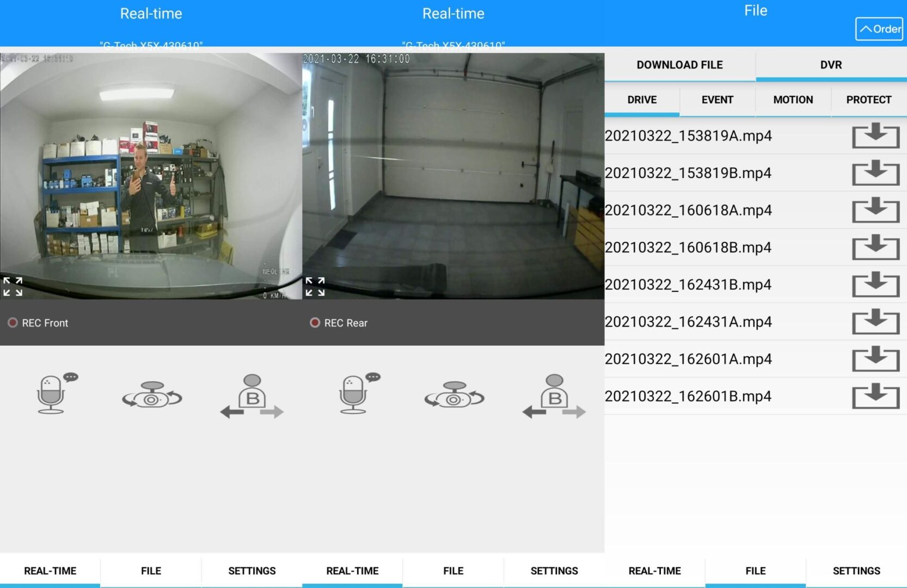Select the PROTECT category tab
907x588 pixels.
868,100
